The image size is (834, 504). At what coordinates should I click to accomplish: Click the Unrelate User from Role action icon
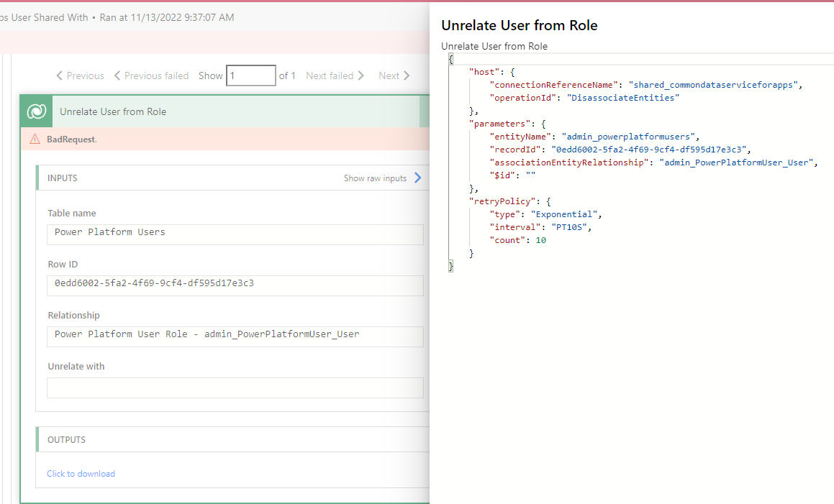point(35,111)
